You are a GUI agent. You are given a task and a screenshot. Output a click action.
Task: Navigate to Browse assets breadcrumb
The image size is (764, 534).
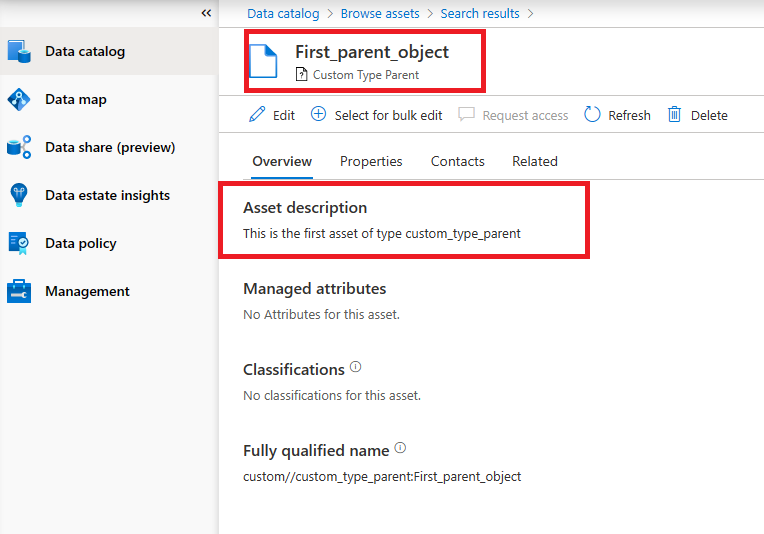[x=380, y=14]
